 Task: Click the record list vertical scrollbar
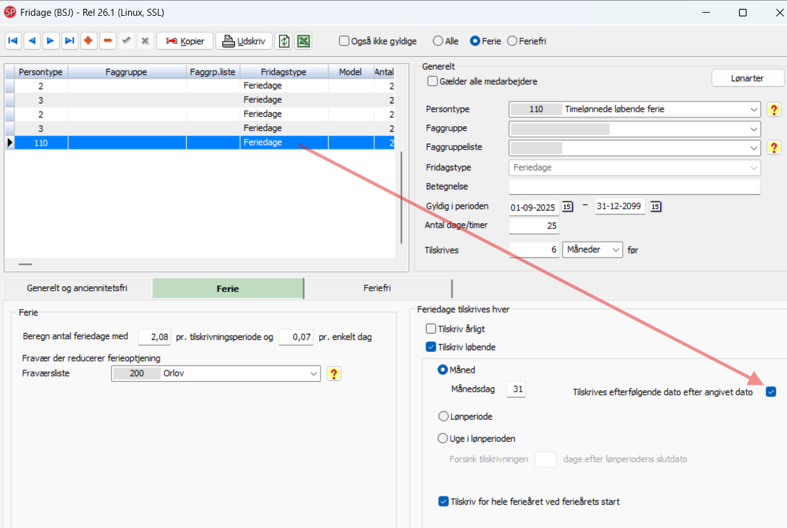[x=401, y=198]
